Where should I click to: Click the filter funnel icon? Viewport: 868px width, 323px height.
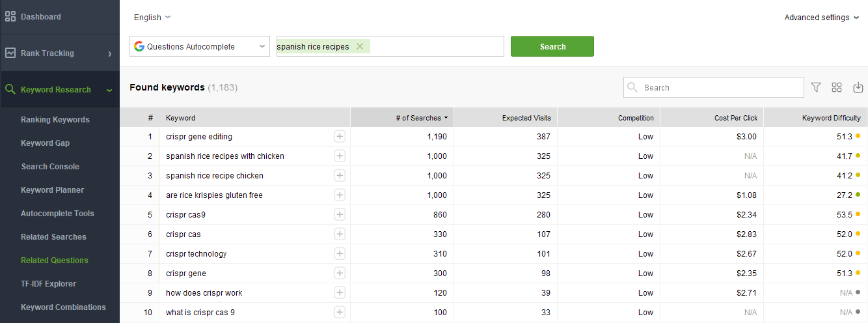pyautogui.click(x=816, y=87)
